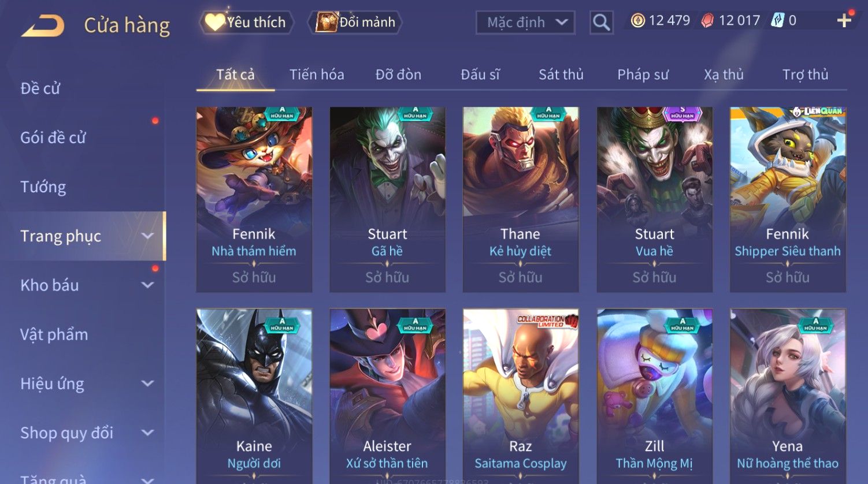Expand the Shop quy đổi section
This screenshot has width=868, height=484.
point(148,433)
